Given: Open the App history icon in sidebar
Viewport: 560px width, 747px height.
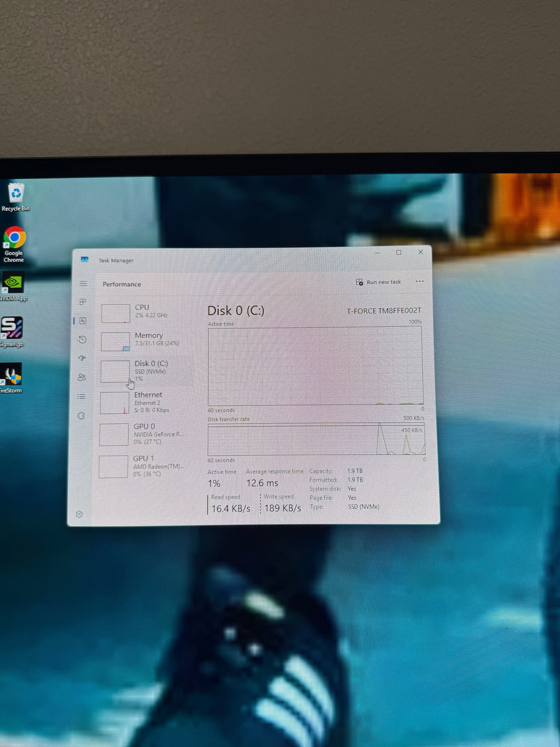Looking at the screenshot, I should click(82, 339).
